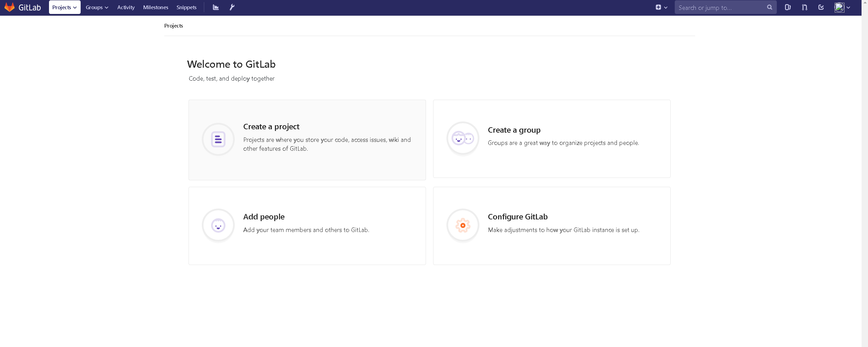
Task: Click the search magnifier icon
Action: [x=770, y=7]
